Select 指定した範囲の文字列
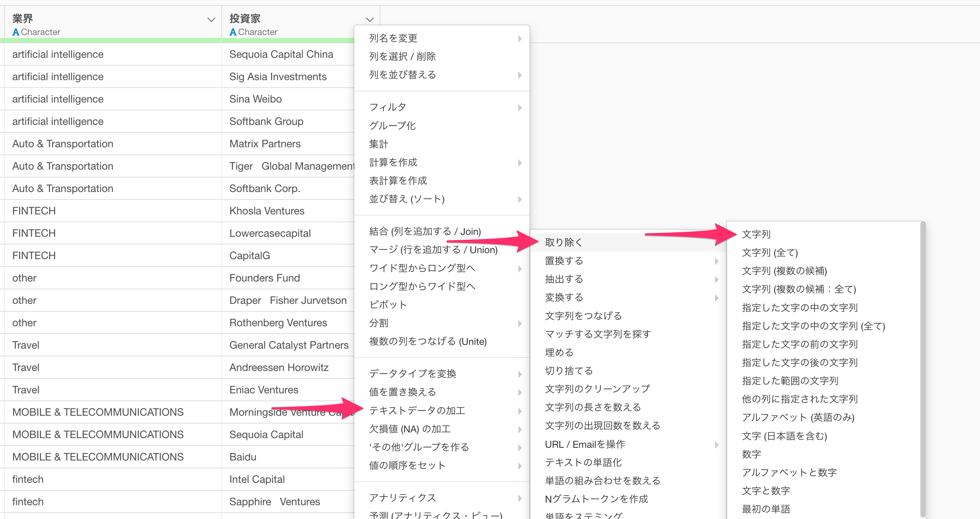This screenshot has width=980, height=519. tap(824, 381)
